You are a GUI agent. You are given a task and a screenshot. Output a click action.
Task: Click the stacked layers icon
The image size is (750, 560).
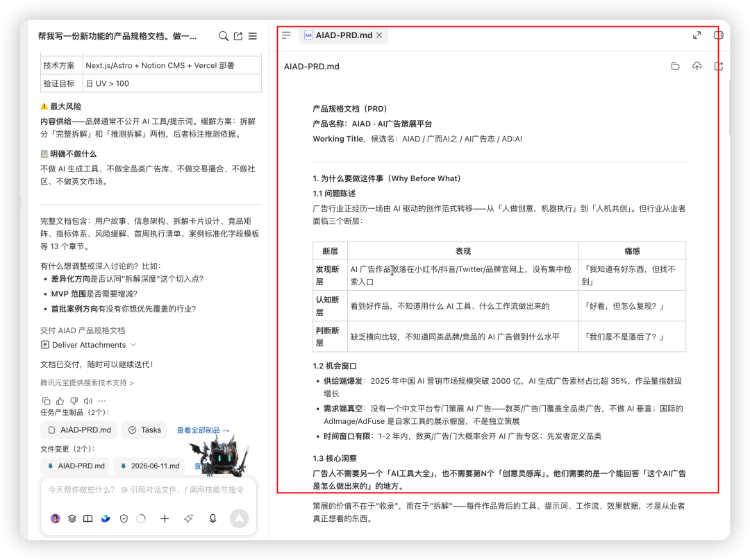pos(72,518)
